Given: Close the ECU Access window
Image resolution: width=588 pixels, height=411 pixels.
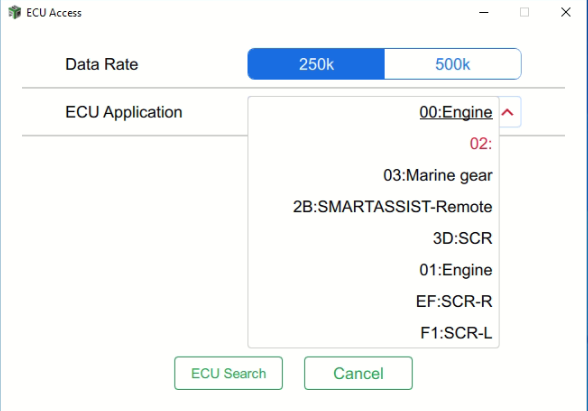Looking at the screenshot, I should click(x=566, y=12).
